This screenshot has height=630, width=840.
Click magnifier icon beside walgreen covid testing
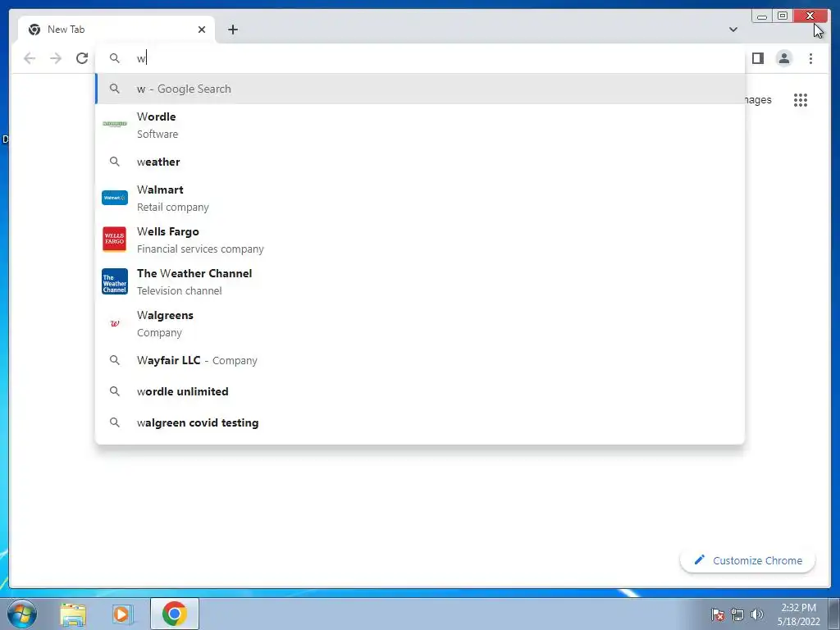pyautogui.click(x=115, y=422)
